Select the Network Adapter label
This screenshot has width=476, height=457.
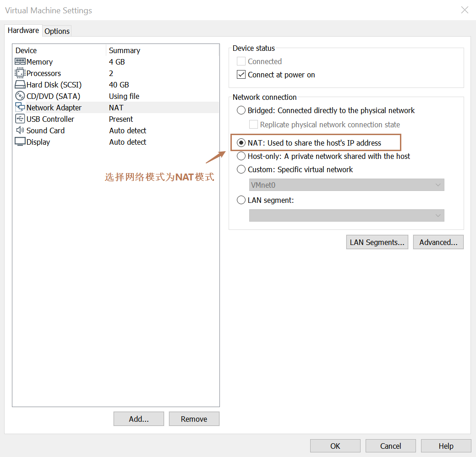coord(54,108)
